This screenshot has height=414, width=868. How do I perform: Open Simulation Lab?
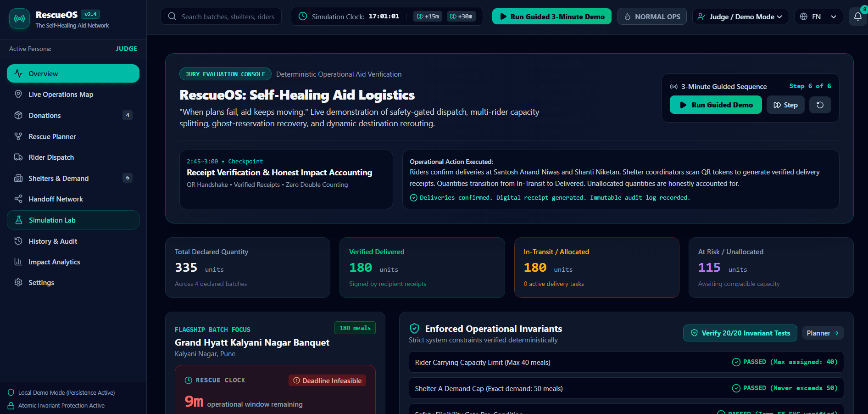[73, 220]
